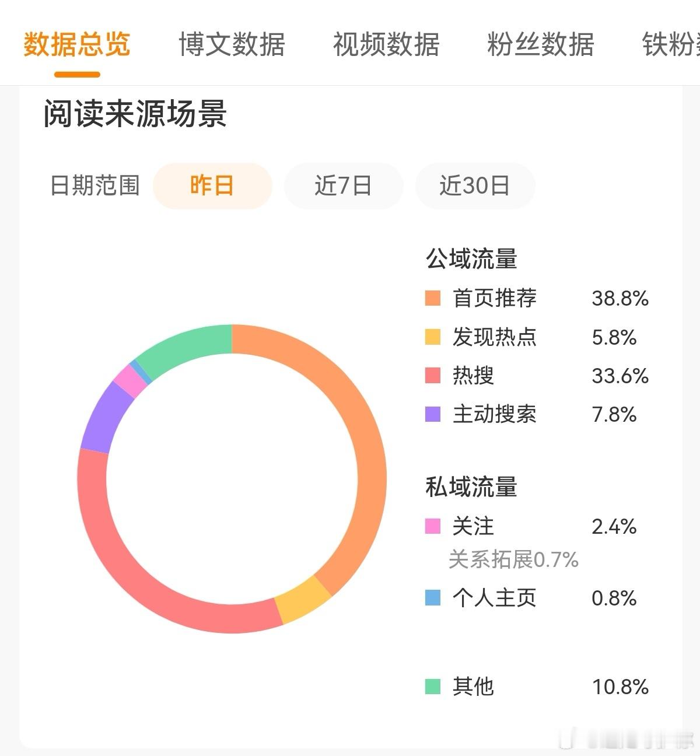Switch date range to 近7日
Screen dimensions: 700x756
coord(344,185)
